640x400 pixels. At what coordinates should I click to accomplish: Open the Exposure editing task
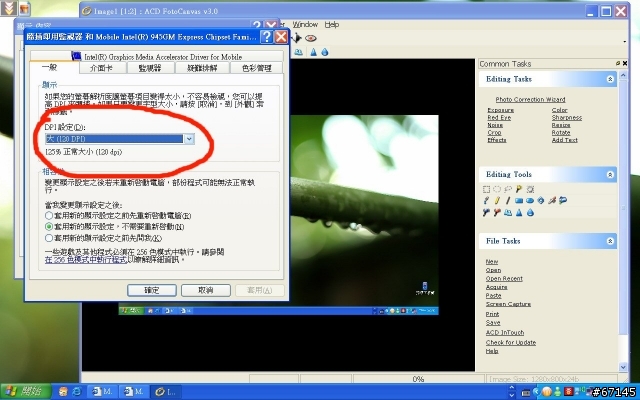point(500,110)
